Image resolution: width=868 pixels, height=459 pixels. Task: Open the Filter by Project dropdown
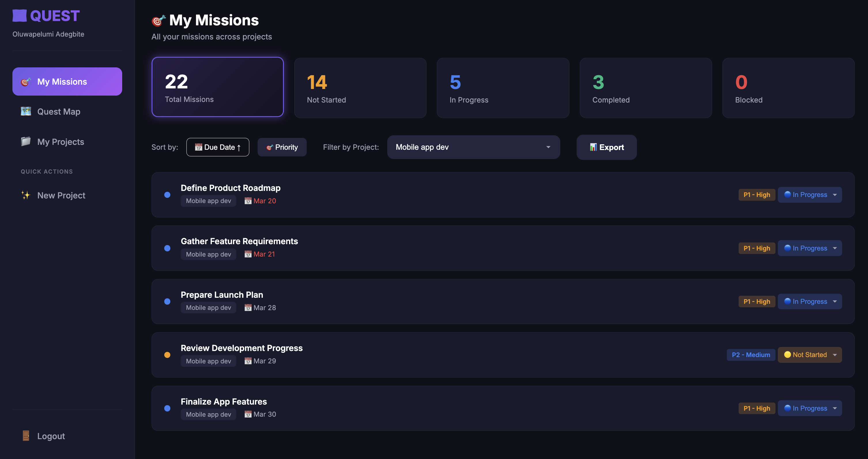point(473,147)
